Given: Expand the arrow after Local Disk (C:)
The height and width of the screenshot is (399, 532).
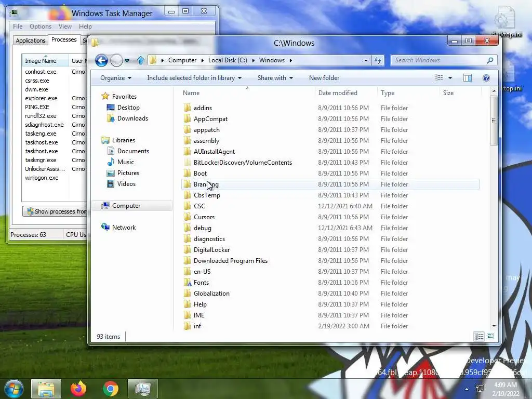Looking at the screenshot, I should [x=253, y=60].
